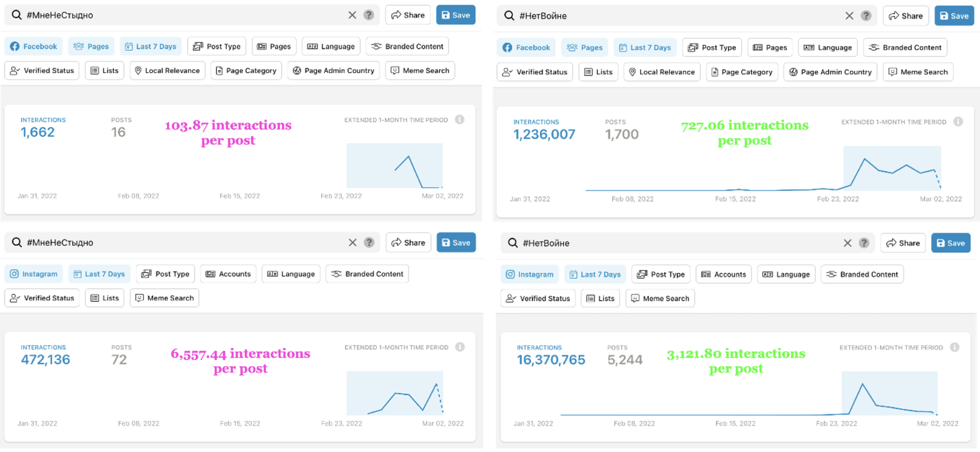
Task: Open the info icon on the 1,662 interactions chart
Action: 459,120
